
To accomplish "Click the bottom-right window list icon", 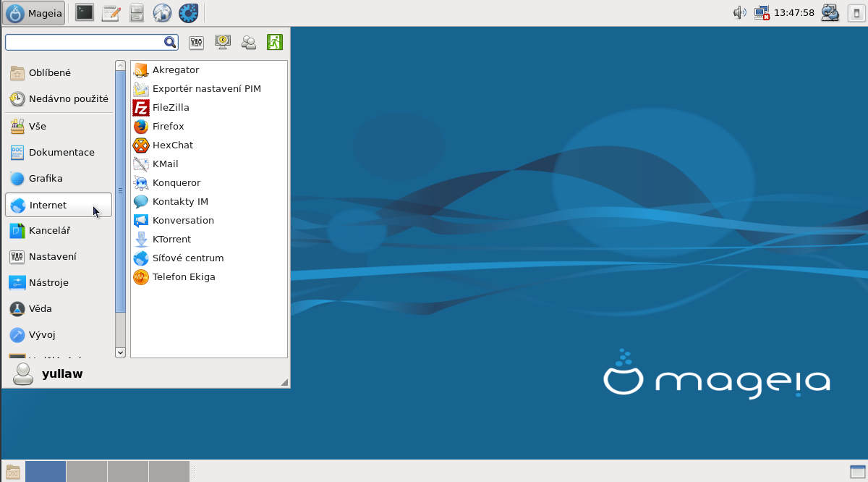I will point(857,471).
